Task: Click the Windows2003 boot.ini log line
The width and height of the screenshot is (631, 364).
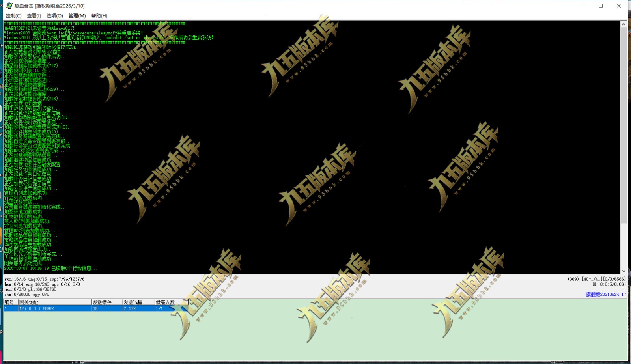Action: (x=74, y=33)
